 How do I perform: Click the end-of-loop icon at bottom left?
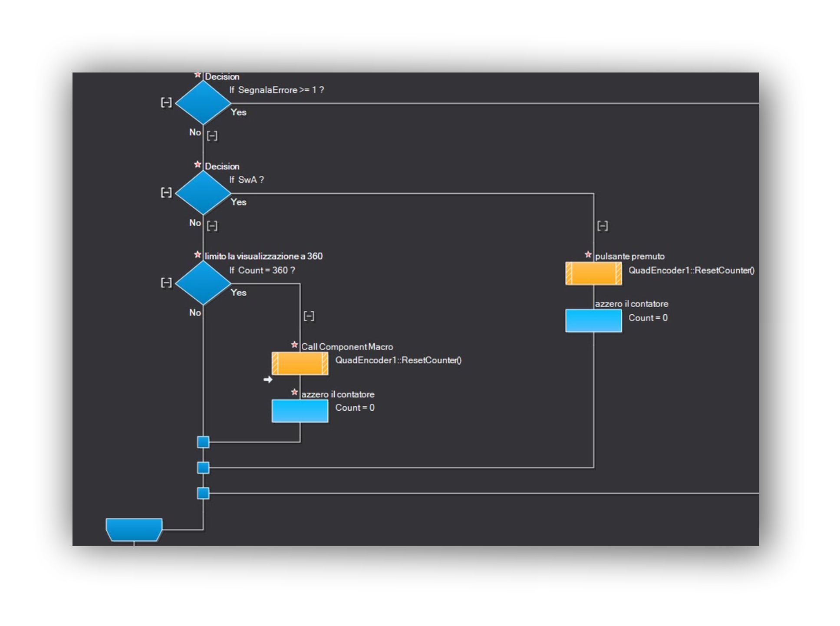pos(134,530)
